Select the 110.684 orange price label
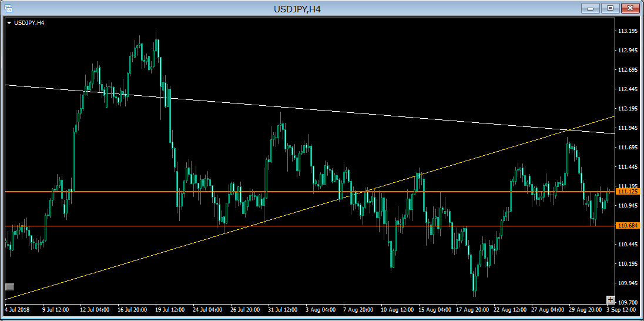The width and height of the screenshot is (644, 321). point(627,226)
